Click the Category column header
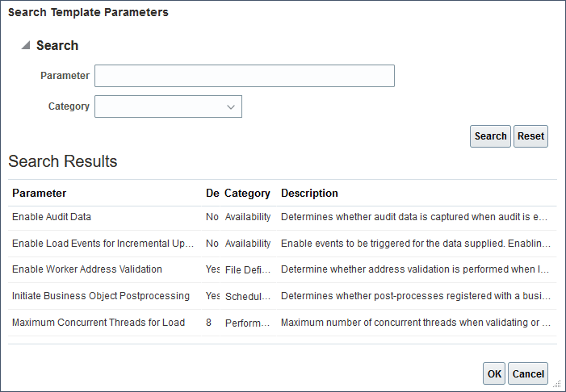 (x=247, y=194)
